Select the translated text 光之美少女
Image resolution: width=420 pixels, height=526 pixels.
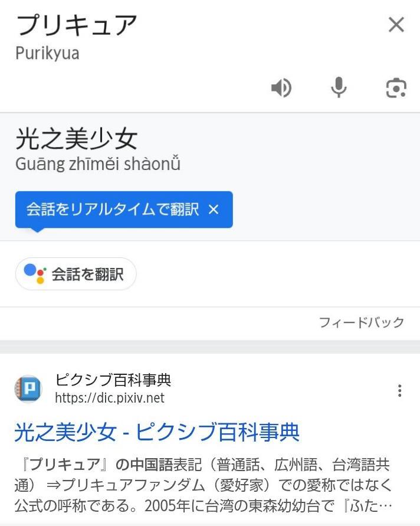[76, 139]
